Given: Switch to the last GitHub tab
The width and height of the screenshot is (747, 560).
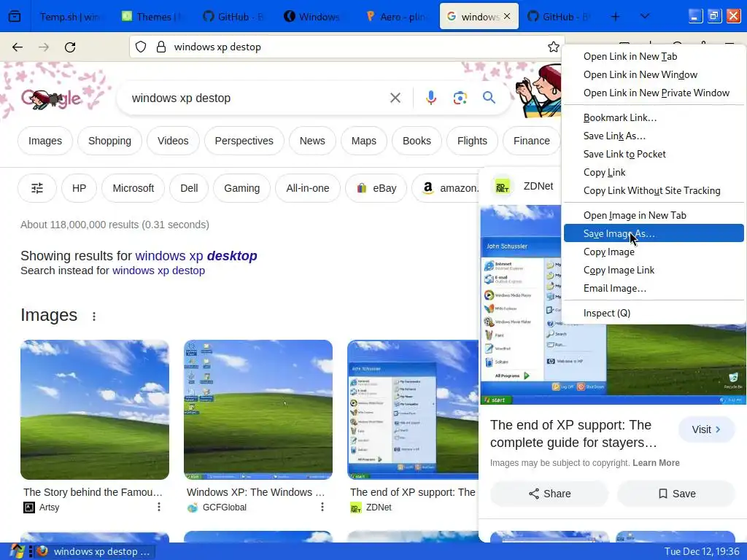Looking at the screenshot, I should 560,17.
